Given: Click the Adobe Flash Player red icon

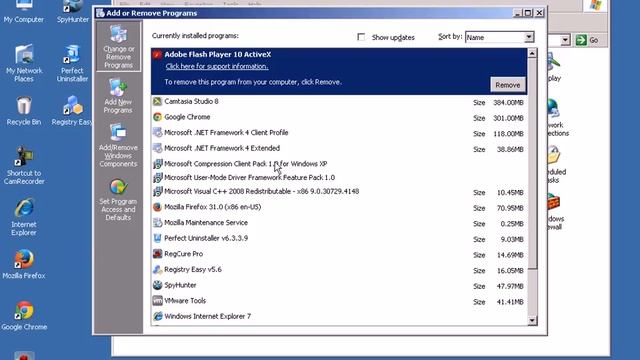Looking at the screenshot, I should tap(158, 55).
